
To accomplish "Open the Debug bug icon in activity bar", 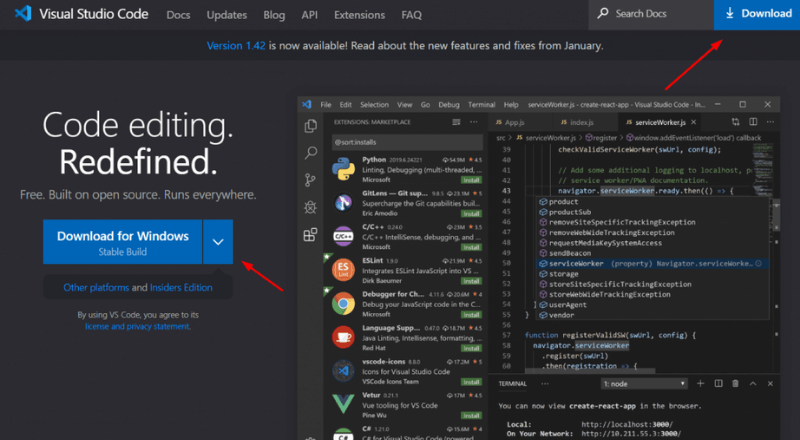I will [310, 207].
